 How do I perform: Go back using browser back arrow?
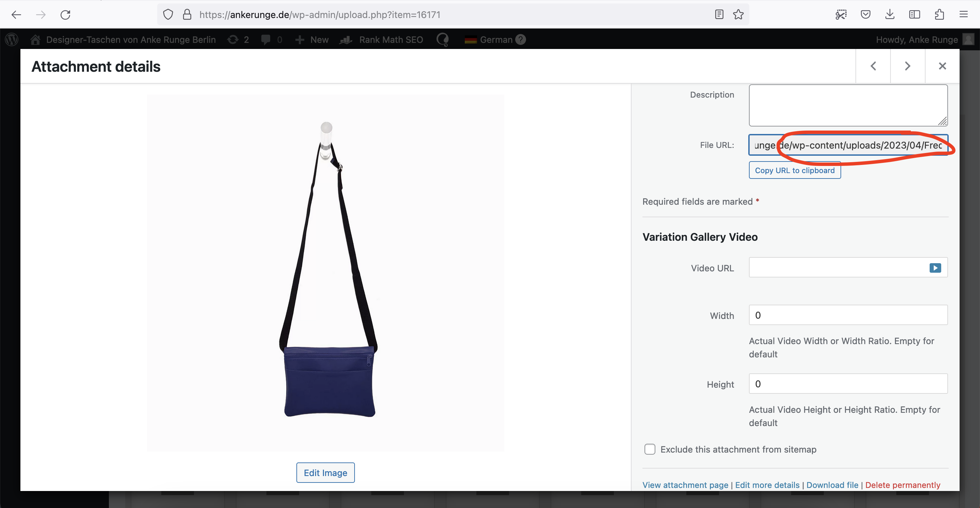pos(16,14)
